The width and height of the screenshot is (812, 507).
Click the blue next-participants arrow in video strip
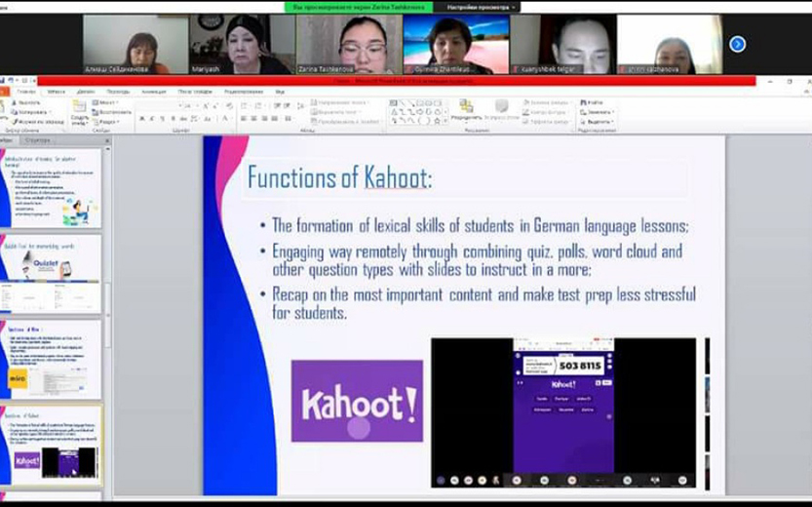(x=737, y=43)
